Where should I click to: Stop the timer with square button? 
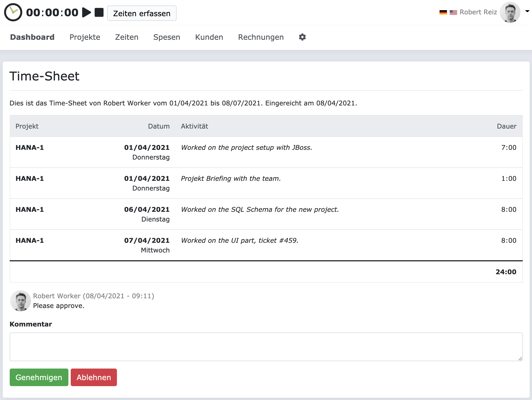pyautogui.click(x=99, y=12)
